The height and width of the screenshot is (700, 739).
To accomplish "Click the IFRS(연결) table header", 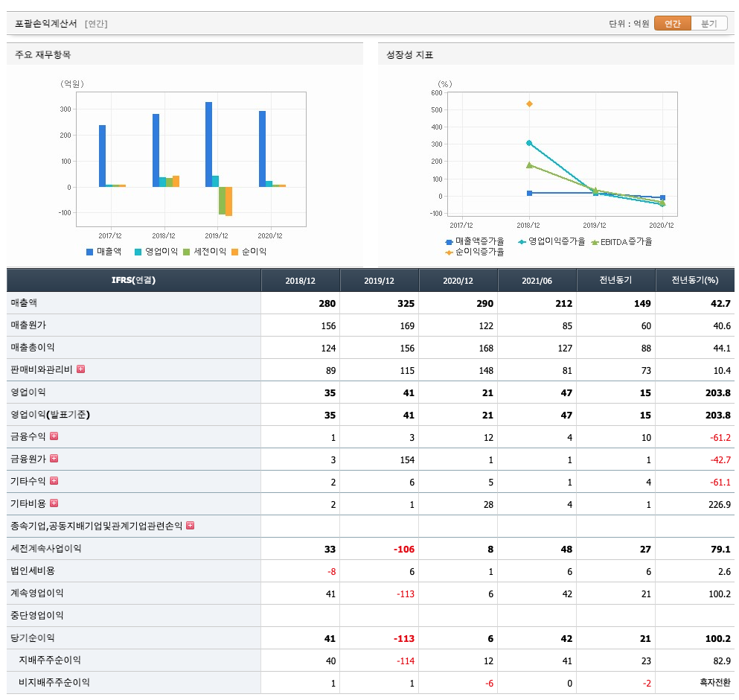I will [x=133, y=280].
